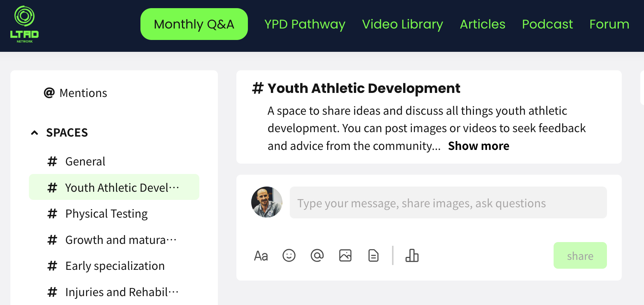Create a poll using the chart icon
The width and height of the screenshot is (644, 305).
(412, 255)
